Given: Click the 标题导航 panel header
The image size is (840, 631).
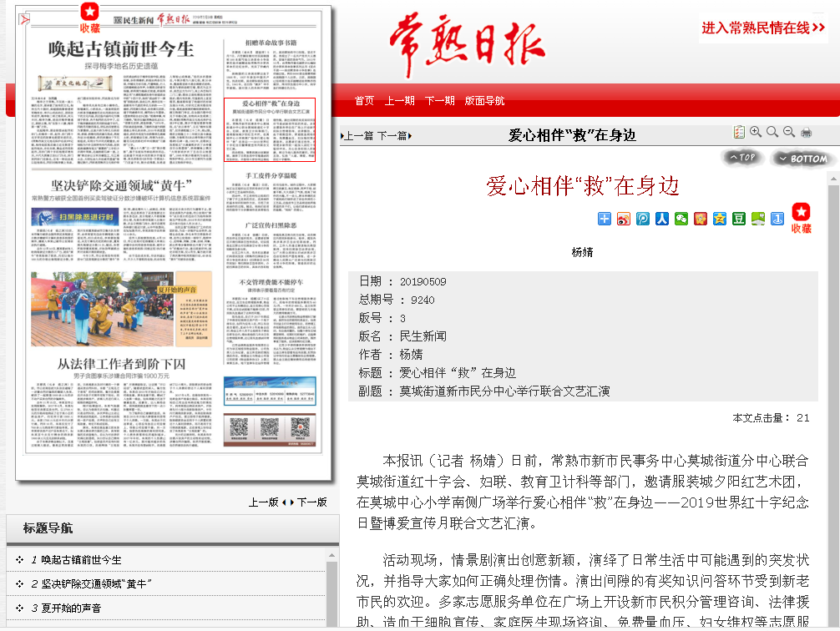Looking at the screenshot, I should pos(173,528).
